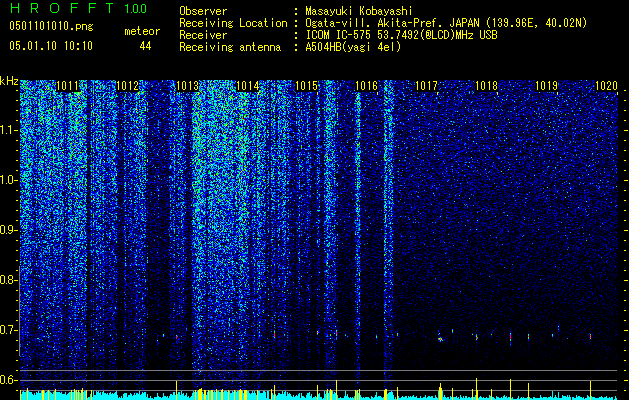629x400 pixels.
Task: Click the 0.9 kHz axis label
Action: (8, 230)
